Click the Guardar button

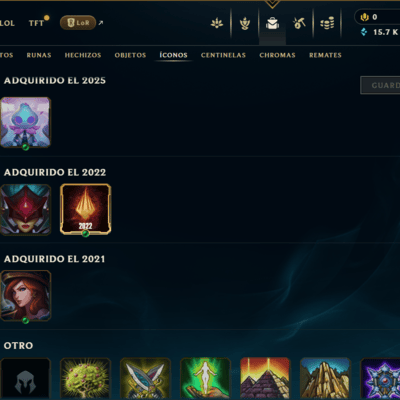click(380, 85)
